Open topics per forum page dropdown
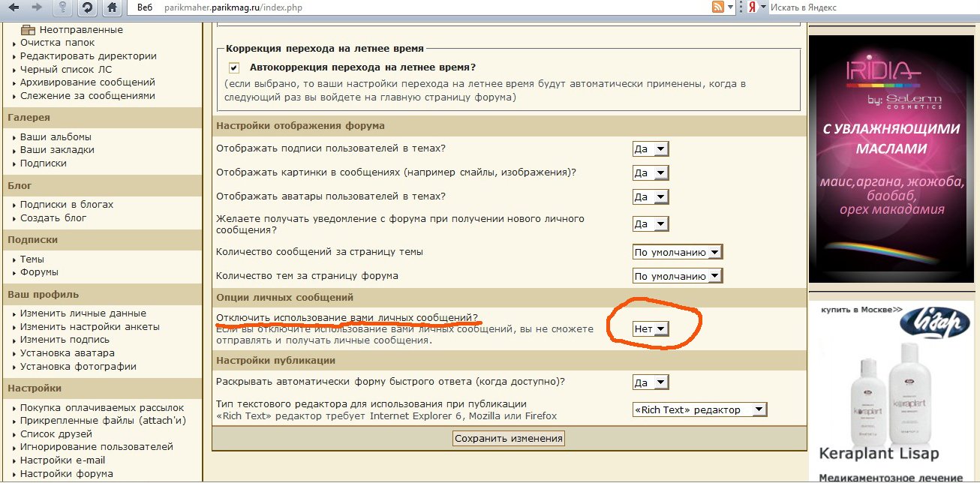The width and height of the screenshot is (980, 483). tap(678, 276)
